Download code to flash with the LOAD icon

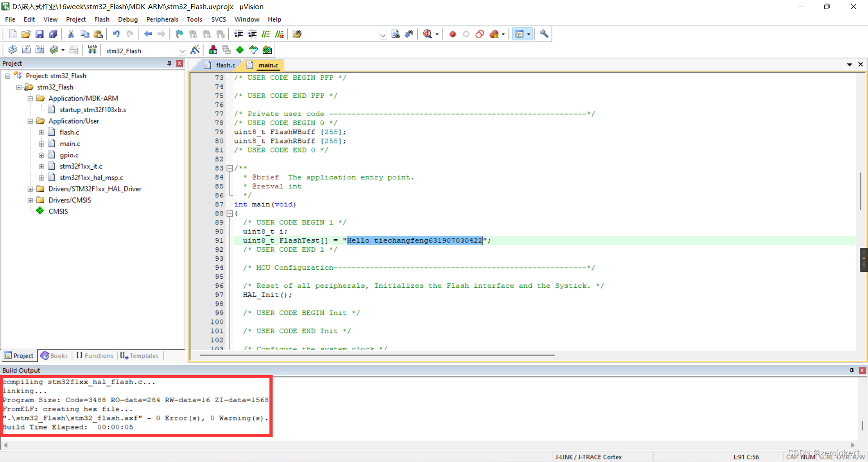tap(92, 50)
